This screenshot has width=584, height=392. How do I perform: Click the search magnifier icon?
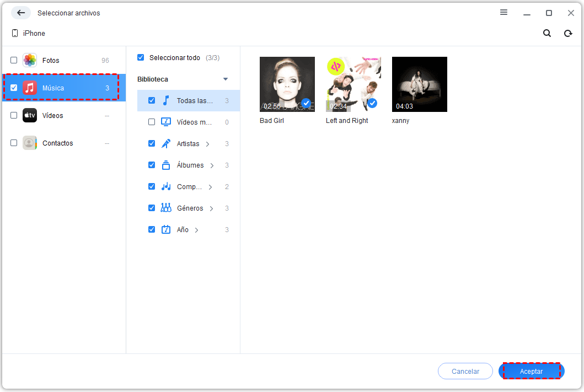tap(547, 33)
